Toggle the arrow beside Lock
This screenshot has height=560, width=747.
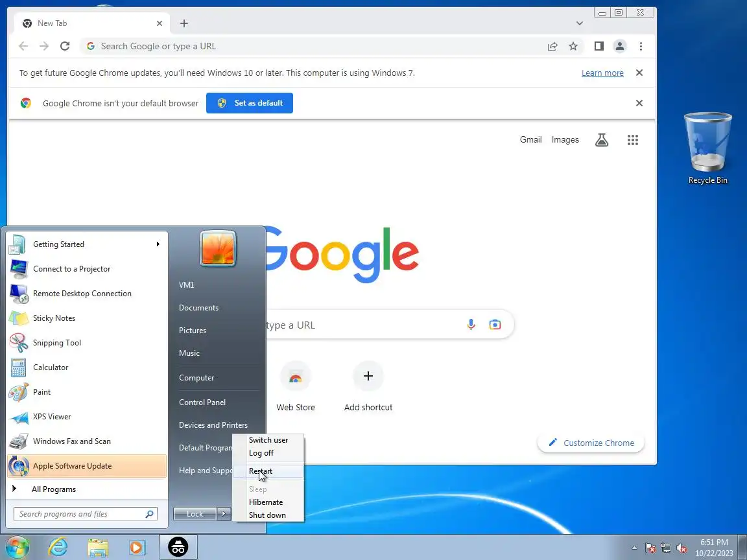pos(224,514)
